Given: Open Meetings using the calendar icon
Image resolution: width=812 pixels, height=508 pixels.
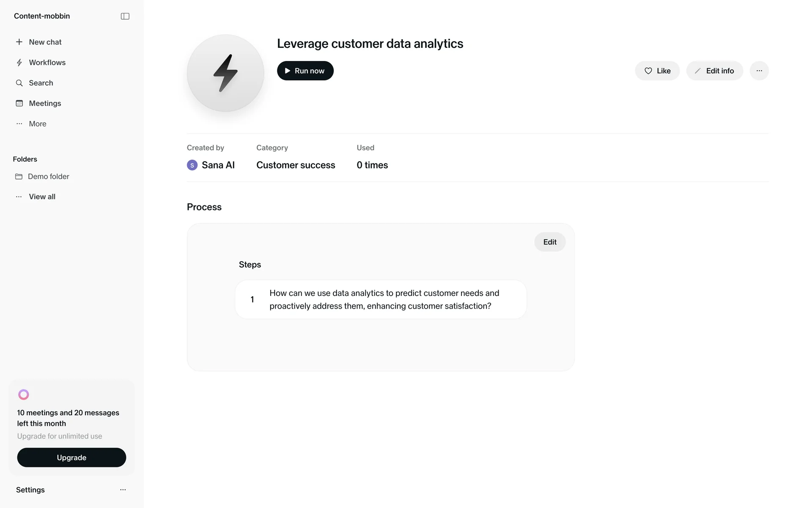Looking at the screenshot, I should (19, 103).
